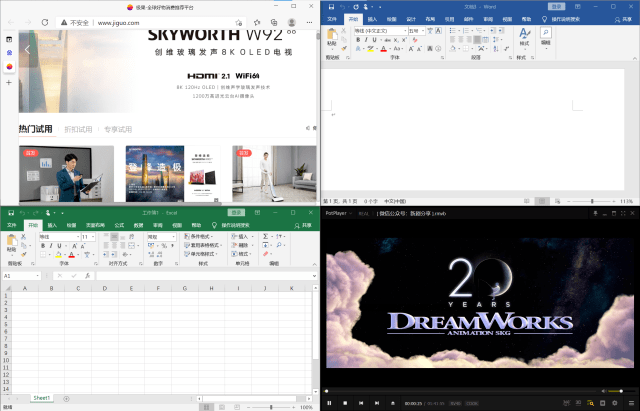
Task: Click the Cut scissors icon in Excel
Action: pyautogui.click(x=24, y=237)
